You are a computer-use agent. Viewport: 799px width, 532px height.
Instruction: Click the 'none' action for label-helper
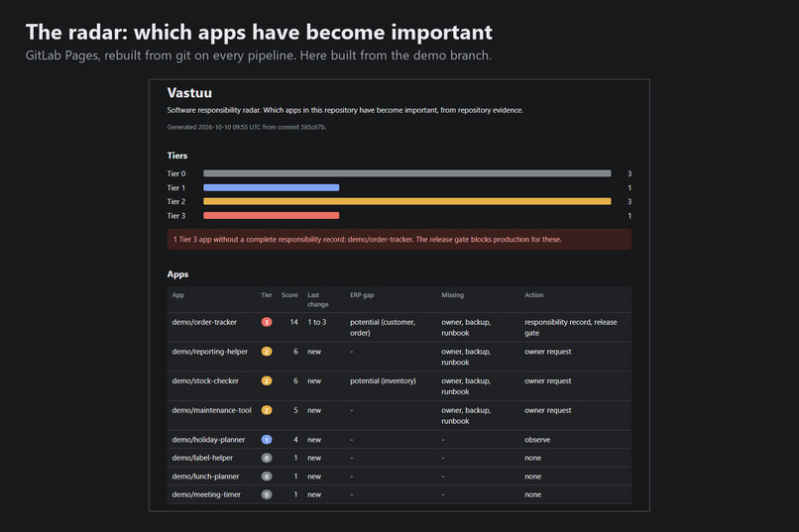tap(533, 458)
